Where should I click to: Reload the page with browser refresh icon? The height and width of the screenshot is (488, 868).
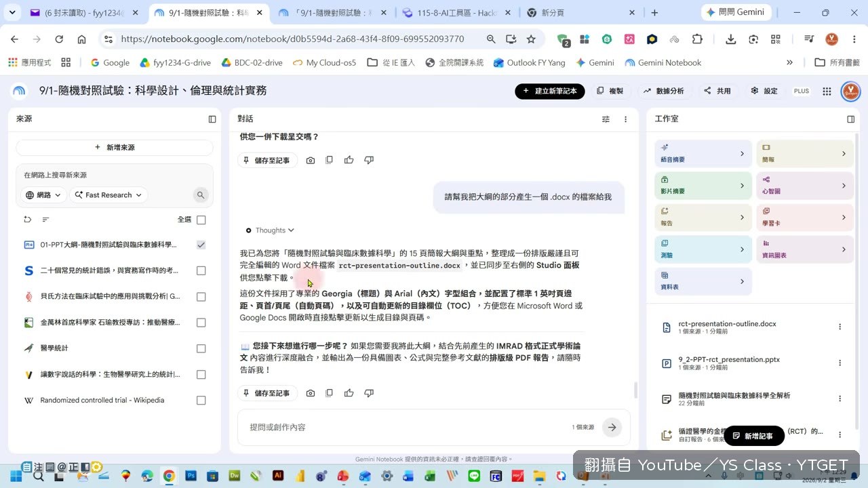pyautogui.click(x=59, y=39)
